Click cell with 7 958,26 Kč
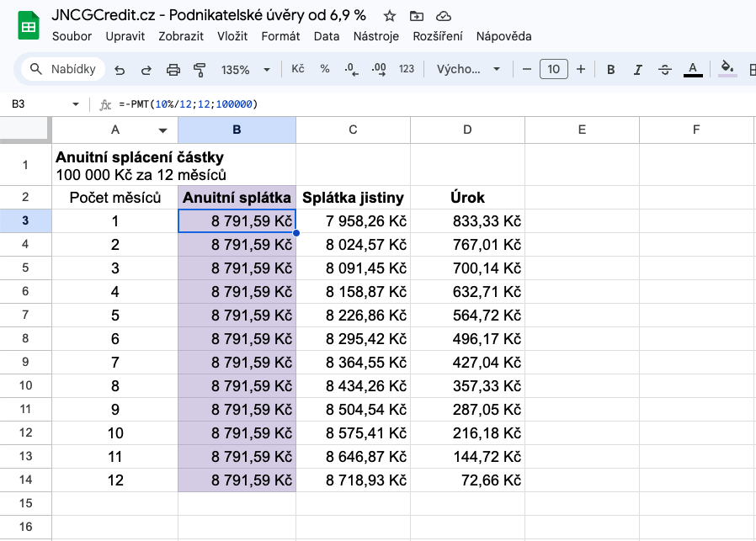This screenshot has width=756, height=541. [353, 221]
